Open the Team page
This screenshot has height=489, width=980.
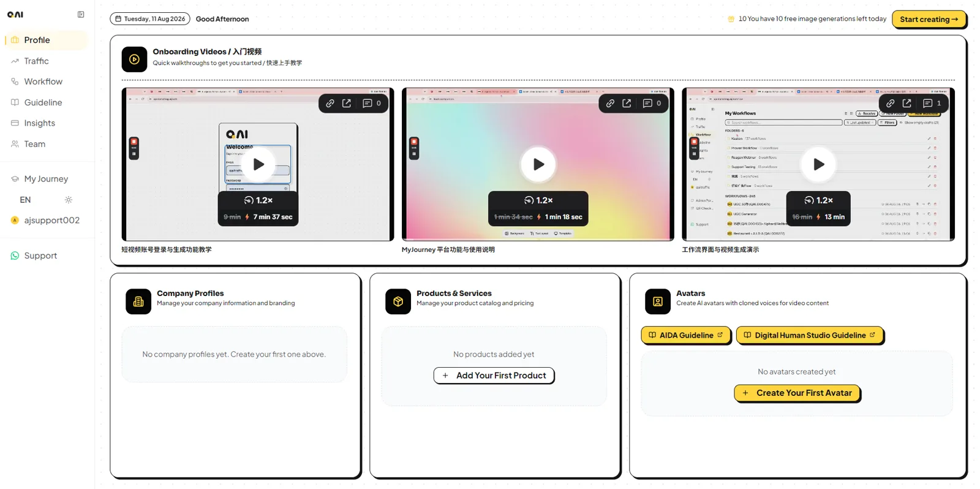tap(47, 144)
